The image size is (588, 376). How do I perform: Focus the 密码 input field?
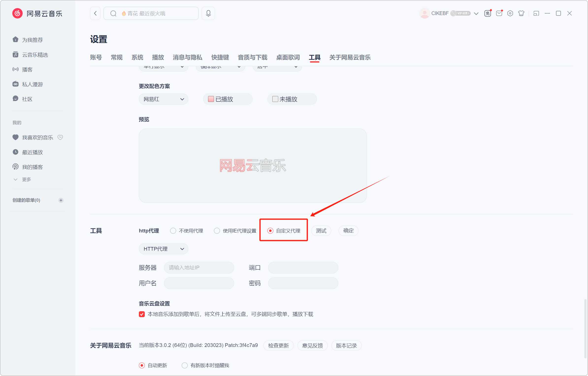click(x=303, y=283)
